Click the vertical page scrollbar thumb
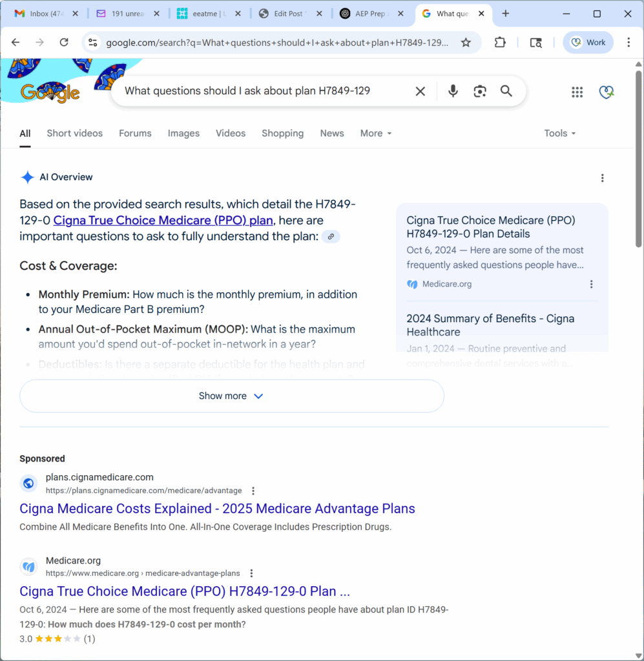This screenshot has height=661, width=644. 639,159
